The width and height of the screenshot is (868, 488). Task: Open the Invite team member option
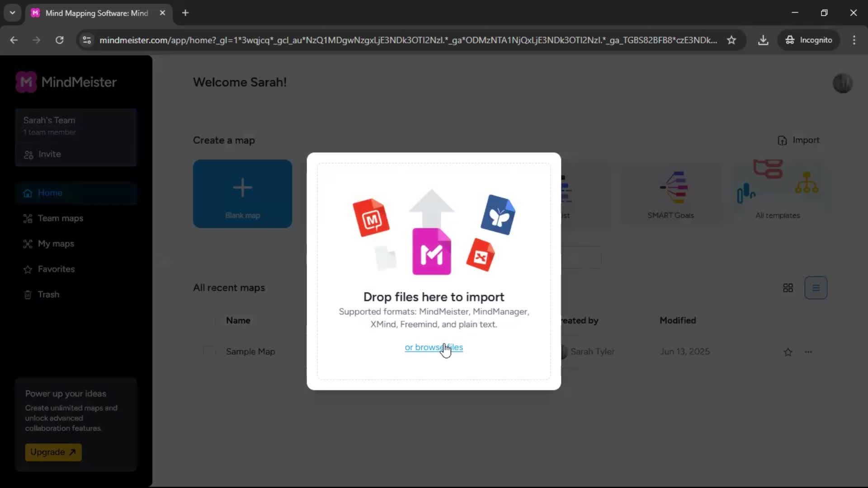tap(42, 154)
